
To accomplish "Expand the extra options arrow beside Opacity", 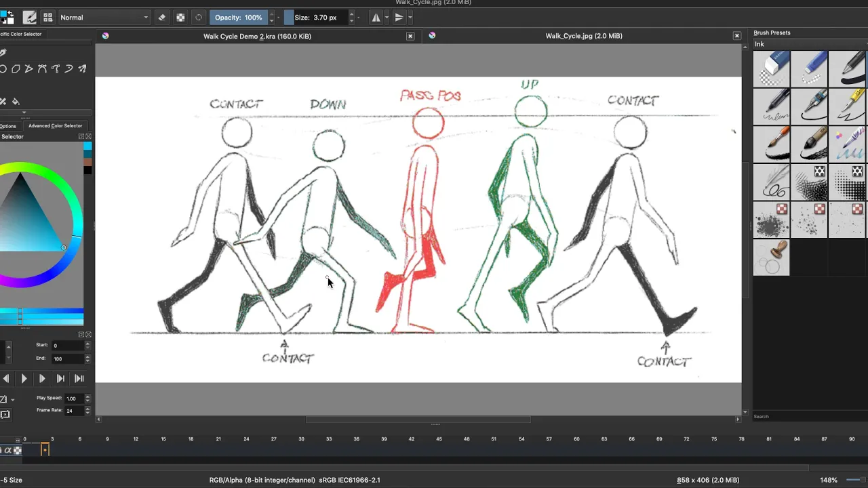I will point(280,18).
